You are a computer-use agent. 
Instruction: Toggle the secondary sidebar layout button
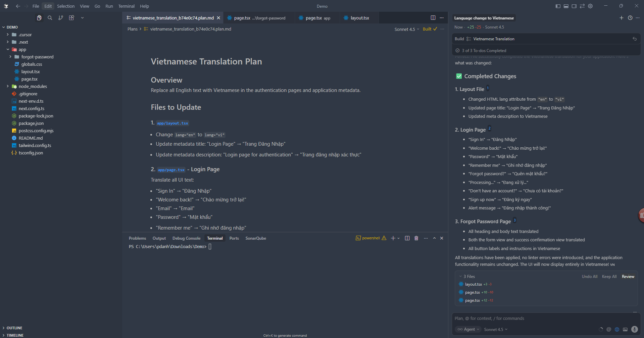(574, 6)
